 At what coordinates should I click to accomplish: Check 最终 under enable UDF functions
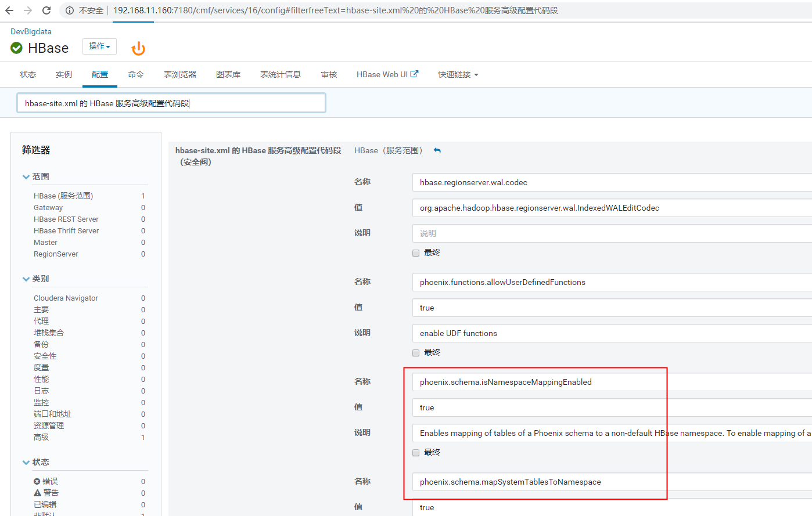click(x=416, y=353)
